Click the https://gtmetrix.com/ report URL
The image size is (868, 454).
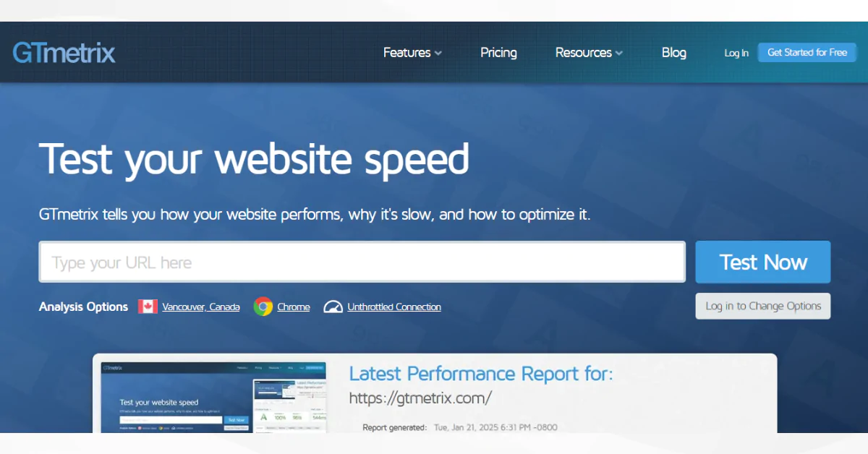point(420,398)
